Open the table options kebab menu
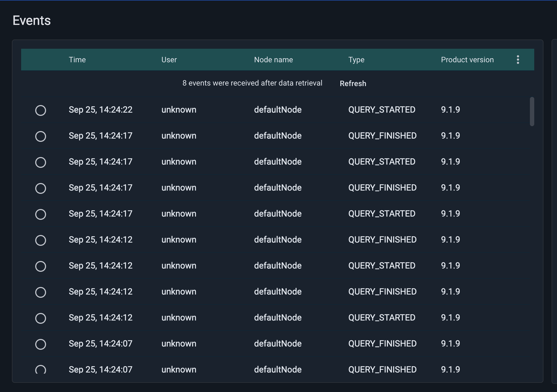This screenshot has height=392, width=557. pyautogui.click(x=517, y=60)
